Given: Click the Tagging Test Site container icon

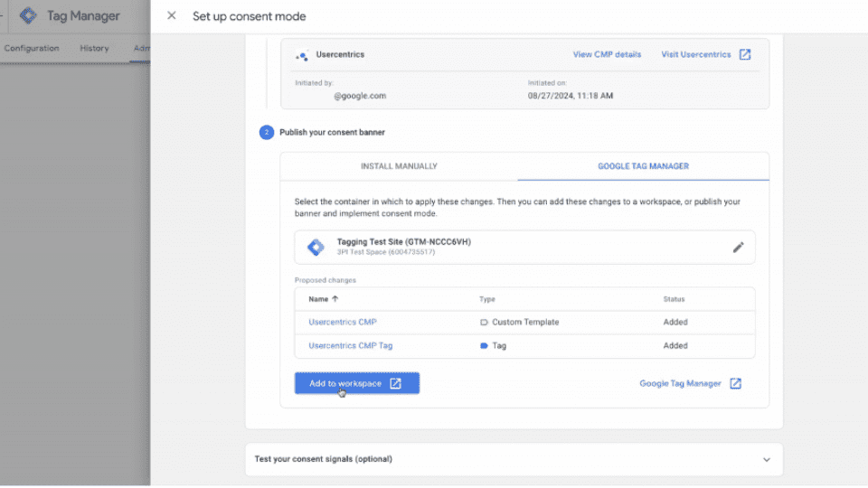Looking at the screenshot, I should pos(316,247).
